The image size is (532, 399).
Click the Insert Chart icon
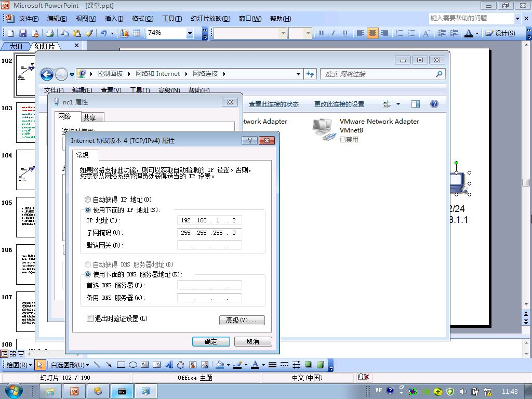[125, 33]
